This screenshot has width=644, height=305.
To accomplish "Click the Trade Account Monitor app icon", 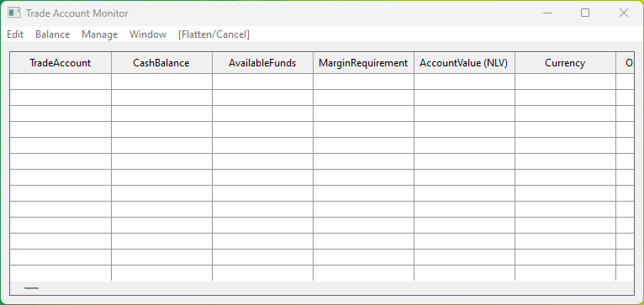I will [x=14, y=13].
